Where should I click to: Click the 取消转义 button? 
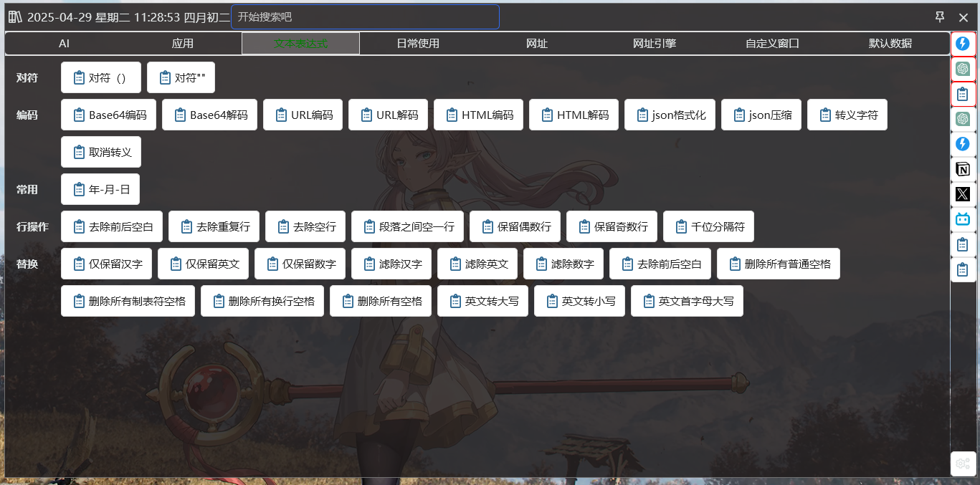click(101, 152)
